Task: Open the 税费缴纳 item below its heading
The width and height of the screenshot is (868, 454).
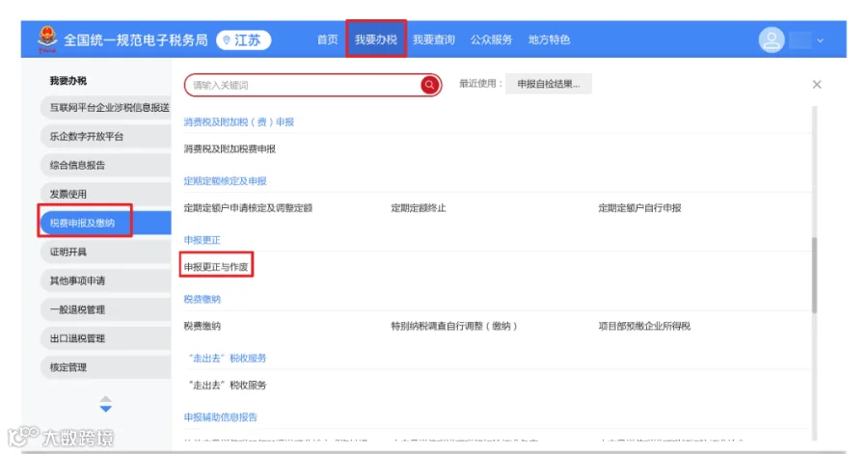Action: click(x=203, y=326)
